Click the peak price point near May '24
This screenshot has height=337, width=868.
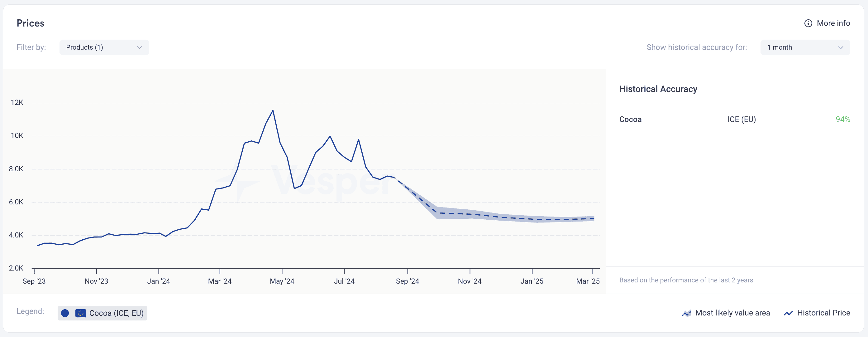273,110
